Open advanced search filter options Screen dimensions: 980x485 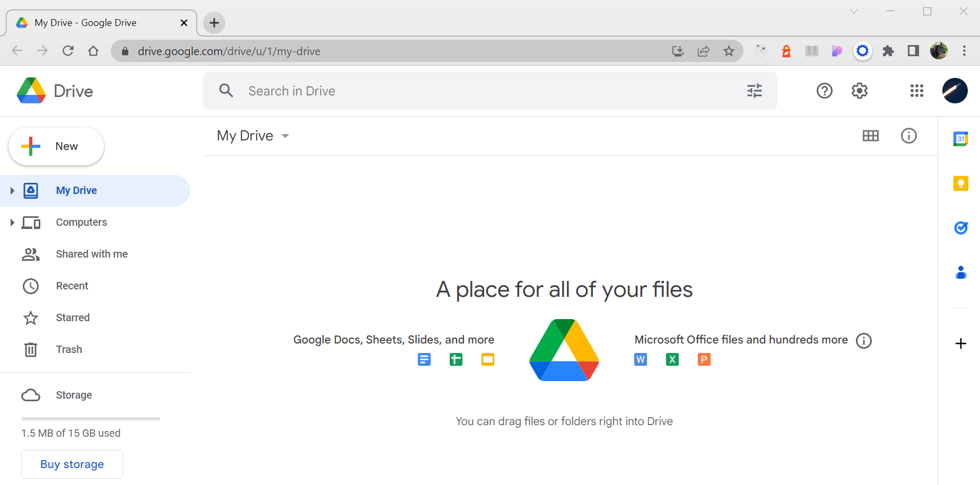tap(754, 91)
